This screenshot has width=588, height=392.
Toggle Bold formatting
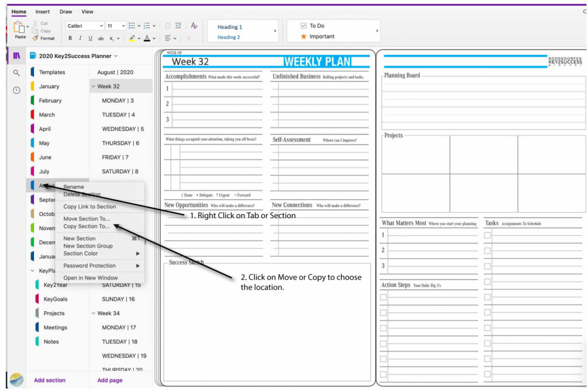click(x=69, y=38)
